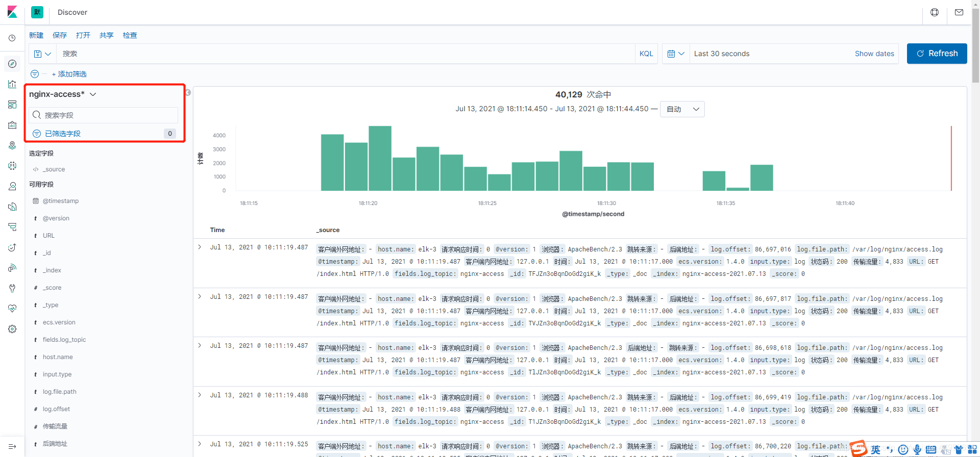Toggle the 已筛选字段 field filter
The width and height of the screenshot is (980, 457).
click(104, 134)
